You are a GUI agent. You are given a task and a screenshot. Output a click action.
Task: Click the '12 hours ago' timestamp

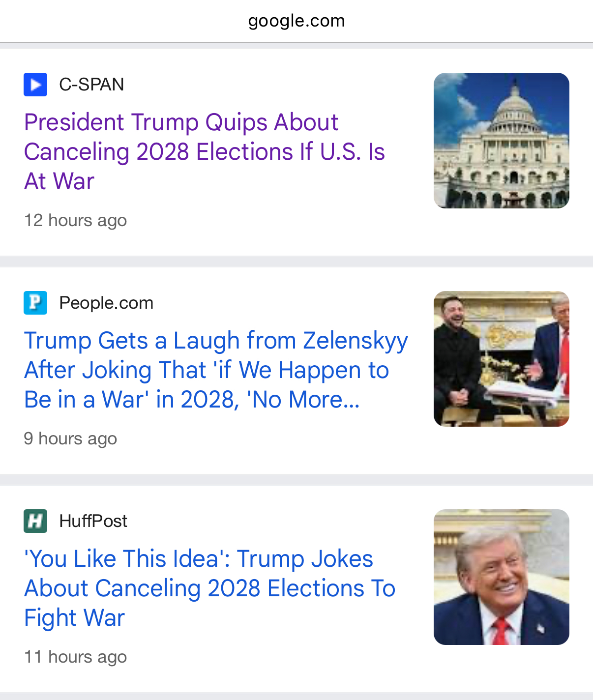click(76, 220)
